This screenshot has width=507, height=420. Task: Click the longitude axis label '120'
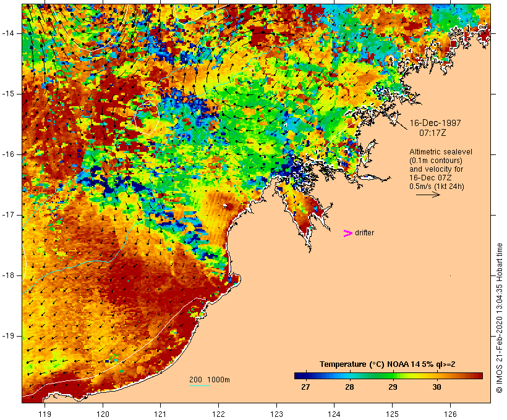[x=103, y=414]
